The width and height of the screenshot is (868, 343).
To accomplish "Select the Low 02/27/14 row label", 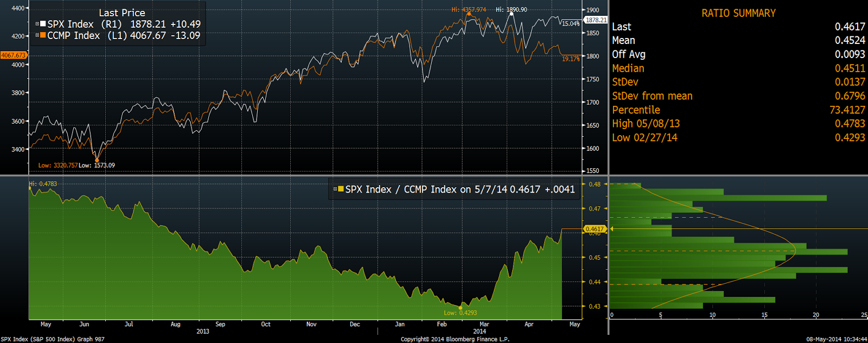I will pyautogui.click(x=644, y=137).
